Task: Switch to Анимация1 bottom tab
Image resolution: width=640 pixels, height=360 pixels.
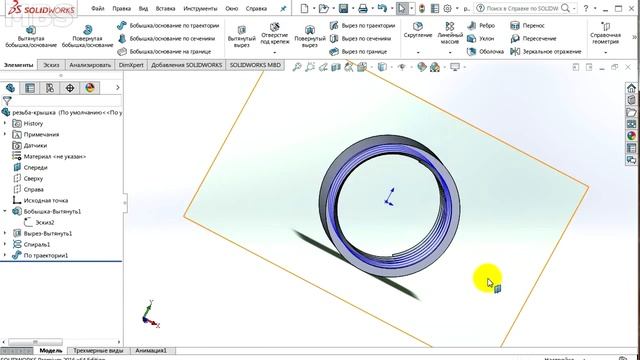Action: coord(151,351)
